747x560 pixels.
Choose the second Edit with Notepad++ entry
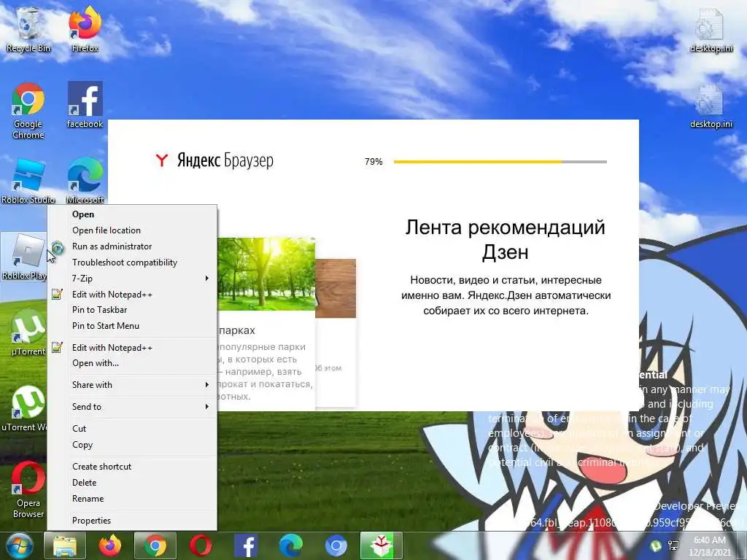133,348
